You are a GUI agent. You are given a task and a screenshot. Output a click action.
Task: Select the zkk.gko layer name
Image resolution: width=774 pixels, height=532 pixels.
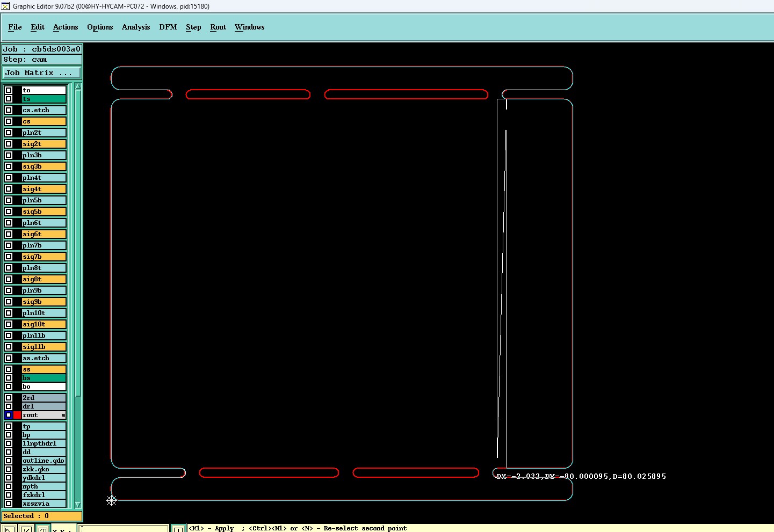click(x=44, y=469)
